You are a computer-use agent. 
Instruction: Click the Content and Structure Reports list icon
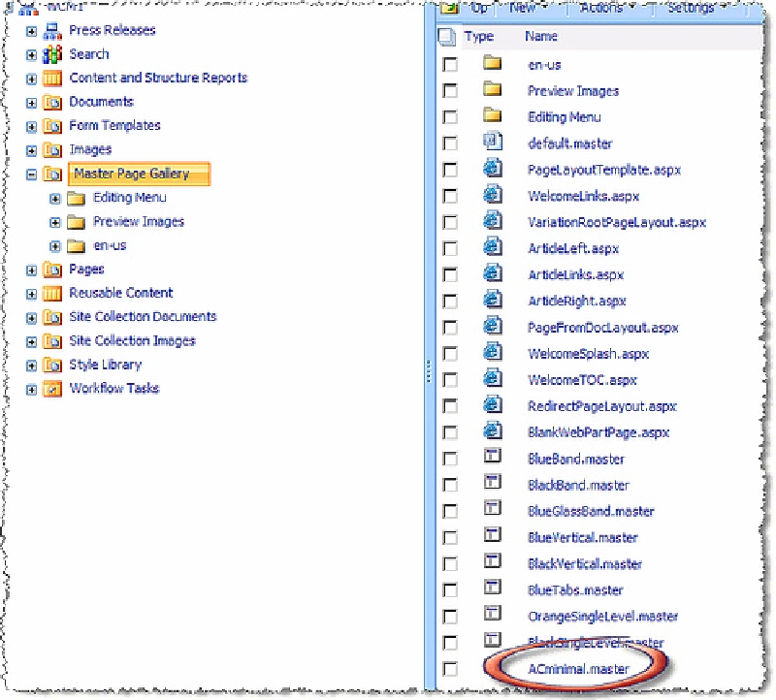53,78
